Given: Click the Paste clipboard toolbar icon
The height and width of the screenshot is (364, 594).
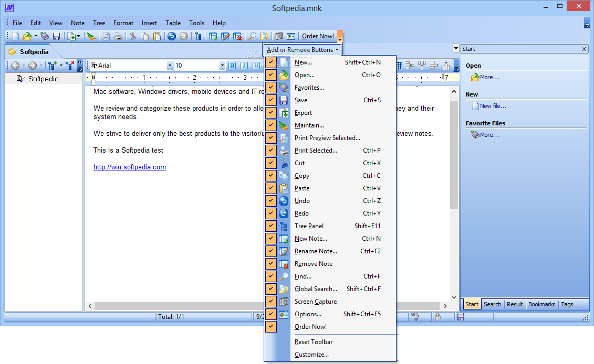Looking at the screenshot, I should click(x=157, y=36).
